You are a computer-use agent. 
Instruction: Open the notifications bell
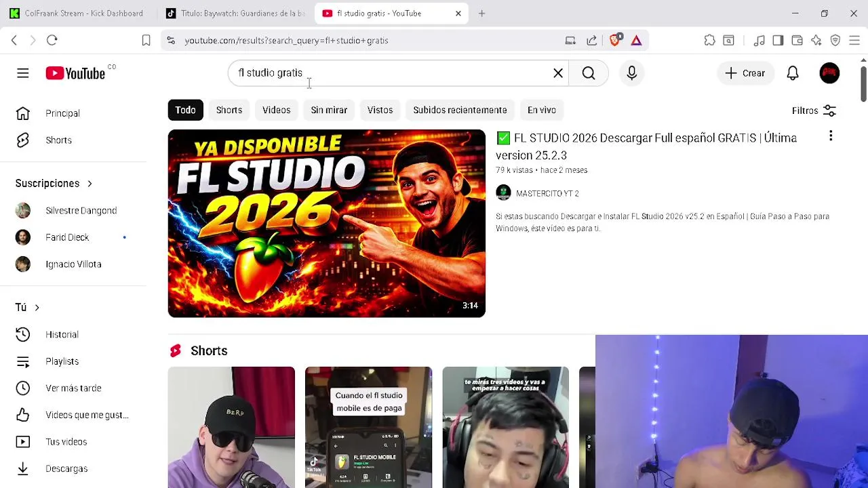[793, 73]
